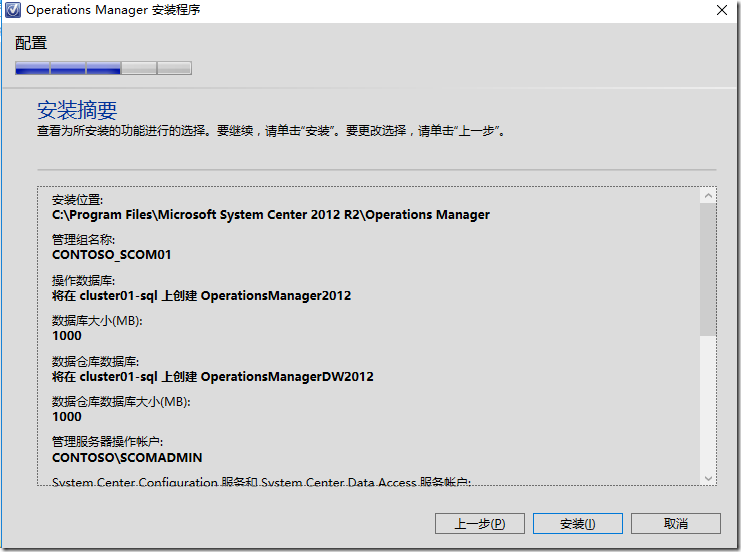741x552 pixels.
Task: Start installation with the 安装(I) button
Action: [x=577, y=524]
